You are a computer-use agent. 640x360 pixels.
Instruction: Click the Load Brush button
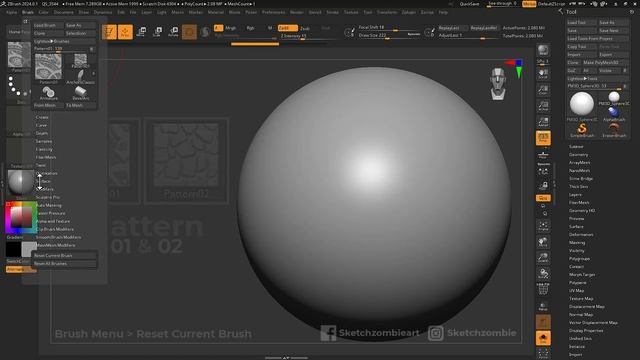pos(48,25)
